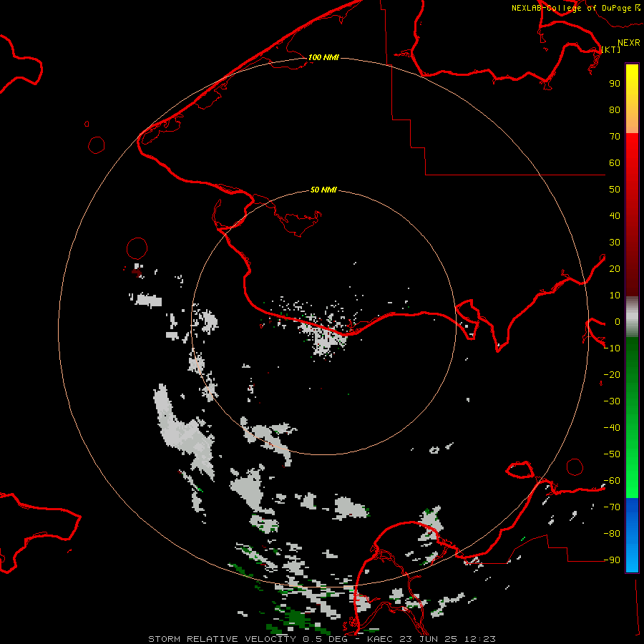644x644 pixels.
Task: Click the "-10" scale label
Action: [612, 348]
